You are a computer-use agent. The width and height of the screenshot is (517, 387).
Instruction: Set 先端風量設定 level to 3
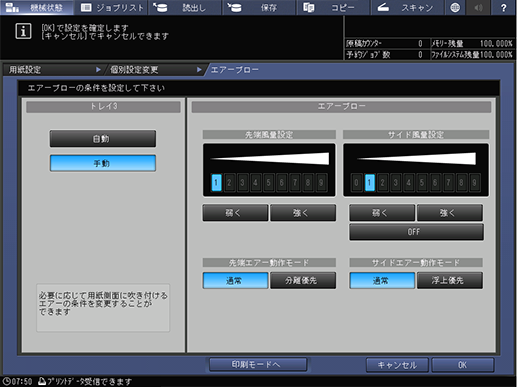pos(242,182)
